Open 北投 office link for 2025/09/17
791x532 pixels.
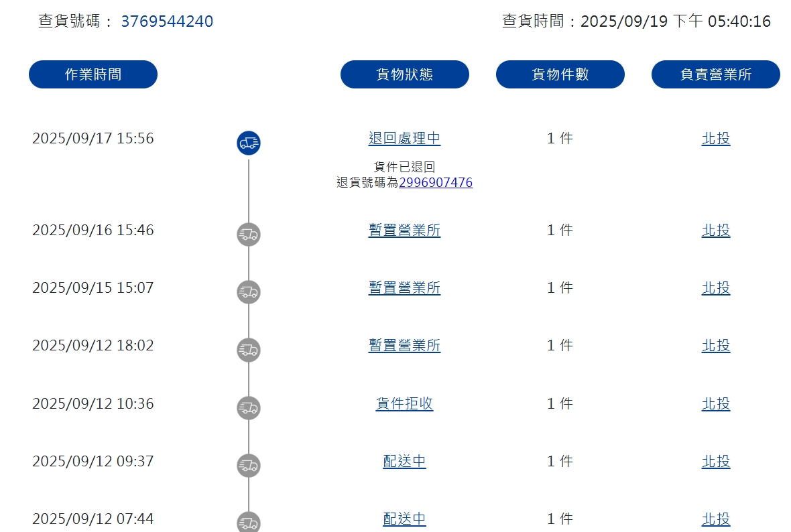click(715, 139)
